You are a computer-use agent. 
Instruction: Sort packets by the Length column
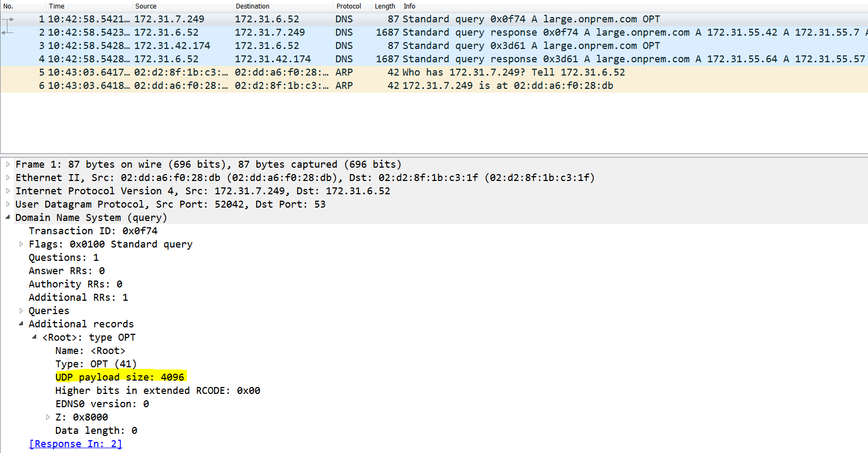384,6
